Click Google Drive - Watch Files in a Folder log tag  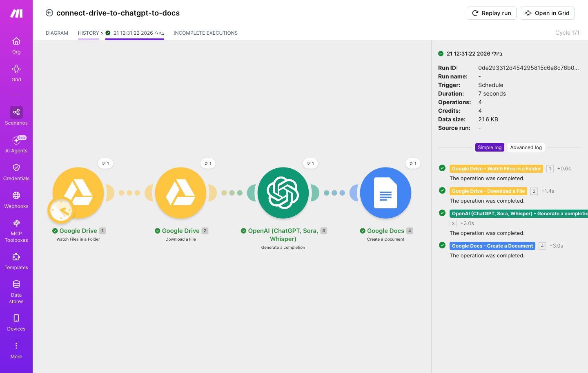(x=496, y=169)
